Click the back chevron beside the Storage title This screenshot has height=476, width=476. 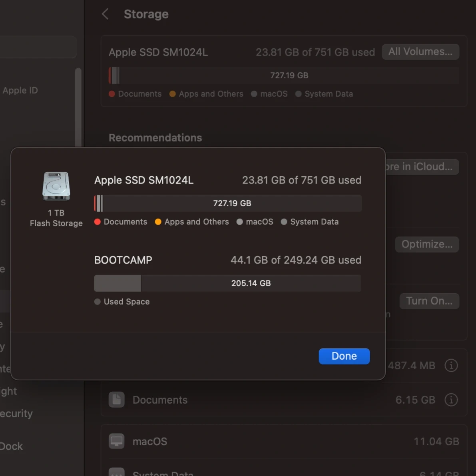click(x=105, y=14)
